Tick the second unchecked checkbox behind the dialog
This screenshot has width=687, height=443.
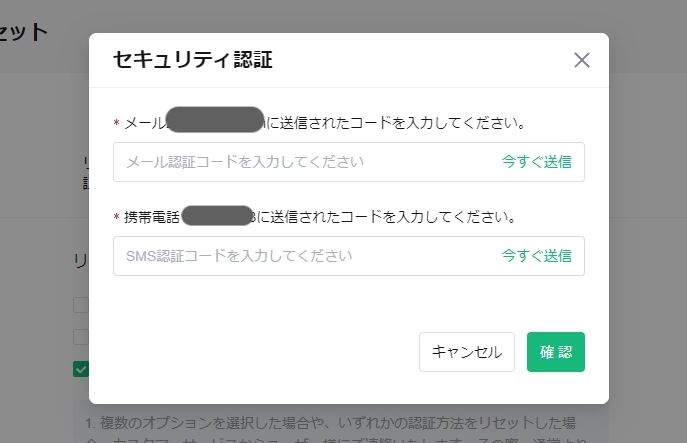pyautogui.click(x=81, y=337)
